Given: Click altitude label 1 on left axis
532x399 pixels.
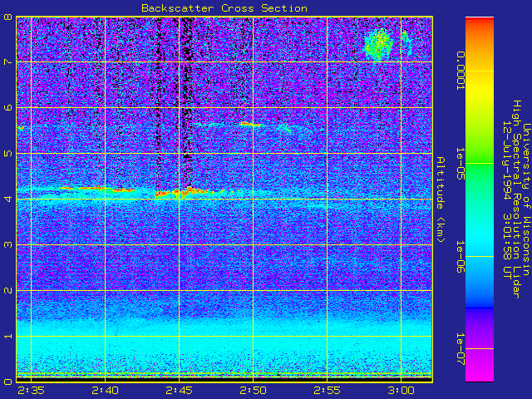Looking at the screenshot, I should 7,336.
